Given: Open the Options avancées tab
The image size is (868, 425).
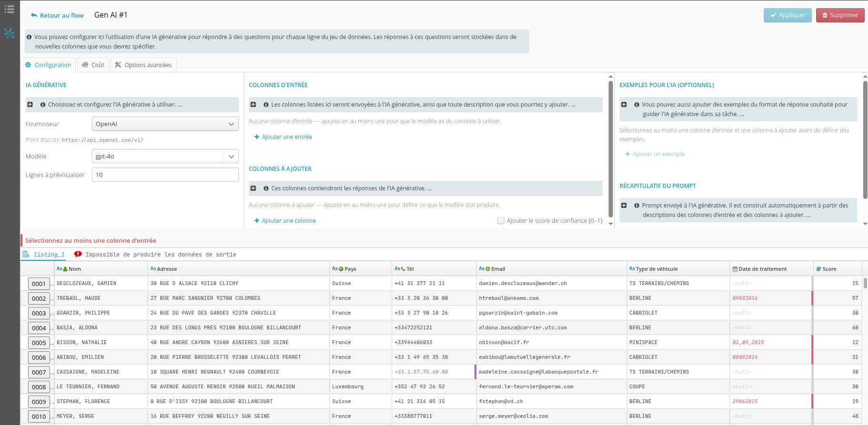Looking at the screenshot, I should [143, 65].
